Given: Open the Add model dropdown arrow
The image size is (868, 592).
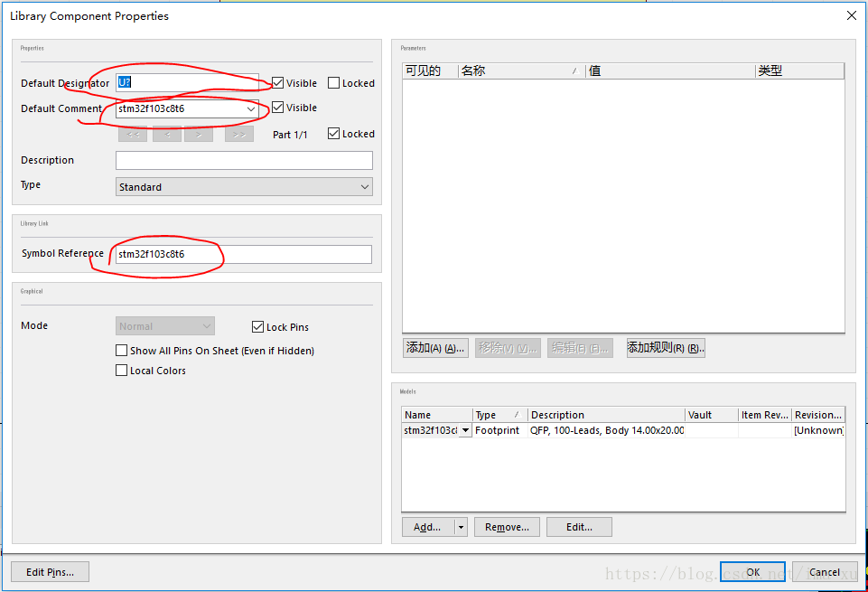Looking at the screenshot, I should (461, 527).
